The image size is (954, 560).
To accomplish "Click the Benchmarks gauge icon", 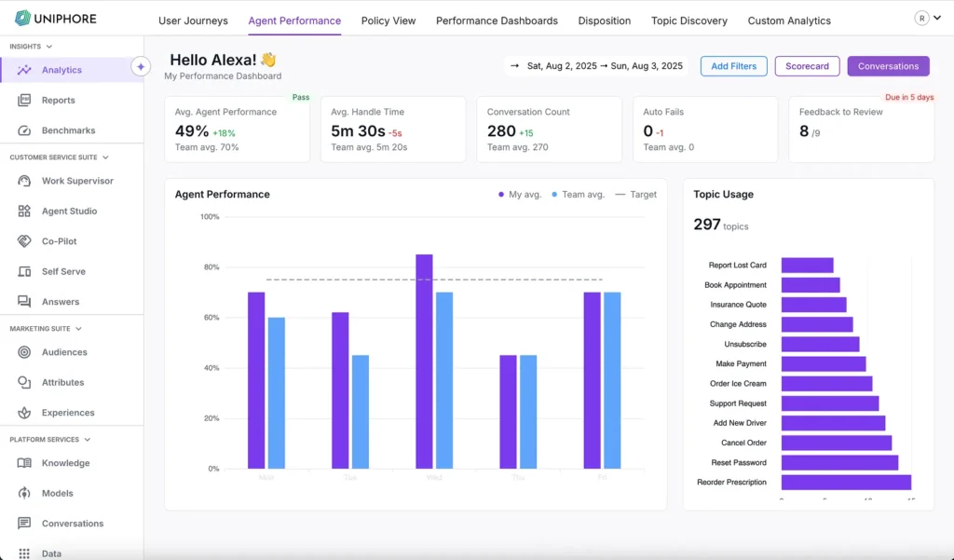I will point(24,130).
